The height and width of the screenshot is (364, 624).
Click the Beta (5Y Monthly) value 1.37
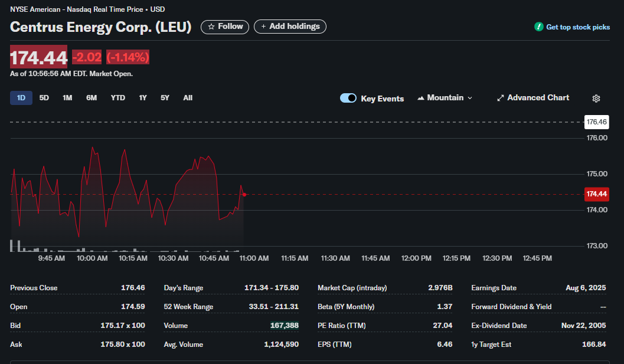(445, 307)
